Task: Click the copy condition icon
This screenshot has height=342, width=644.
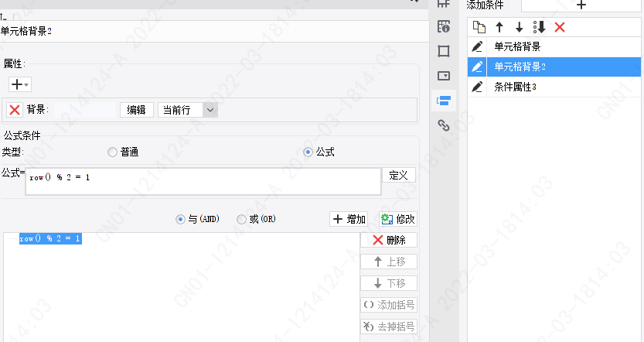Action: (x=479, y=27)
